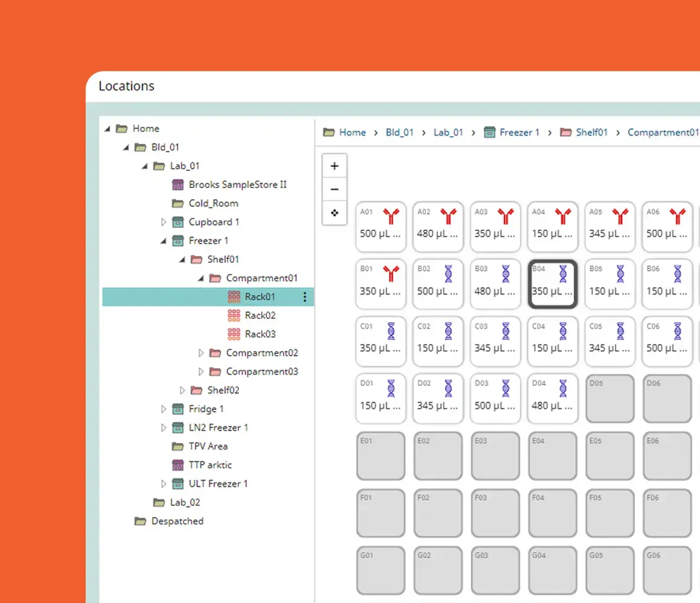
Task: Click the DNA helix icon in well C06
Action: 678,332
